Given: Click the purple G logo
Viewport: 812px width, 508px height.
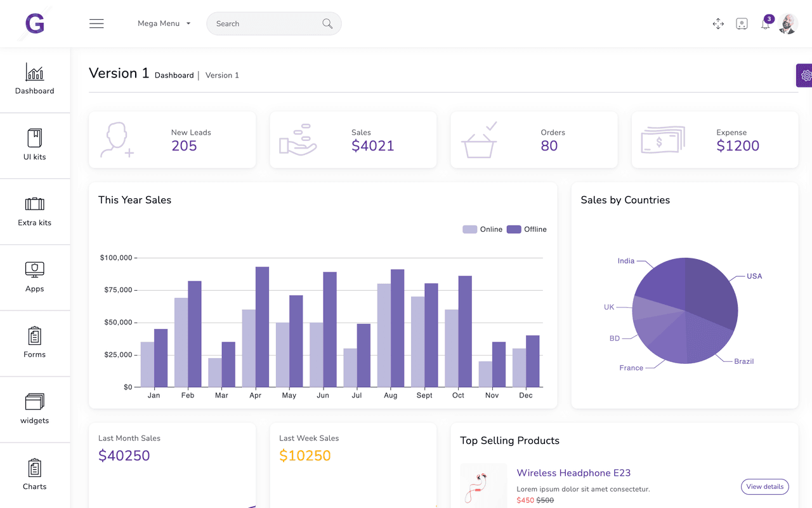Looking at the screenshot, I should pos(35,23).
